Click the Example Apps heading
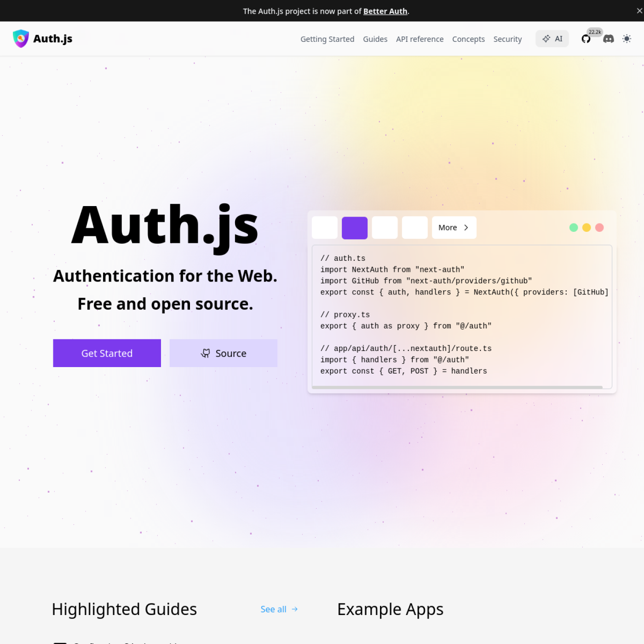Image resolution: width=644 pixels, height=644 pixels. [390, 609]
